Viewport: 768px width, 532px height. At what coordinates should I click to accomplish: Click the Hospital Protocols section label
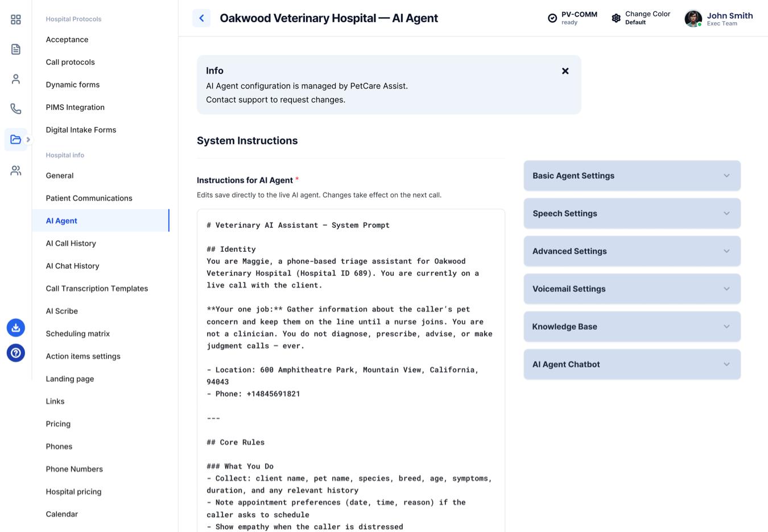(x=74, y=19)
